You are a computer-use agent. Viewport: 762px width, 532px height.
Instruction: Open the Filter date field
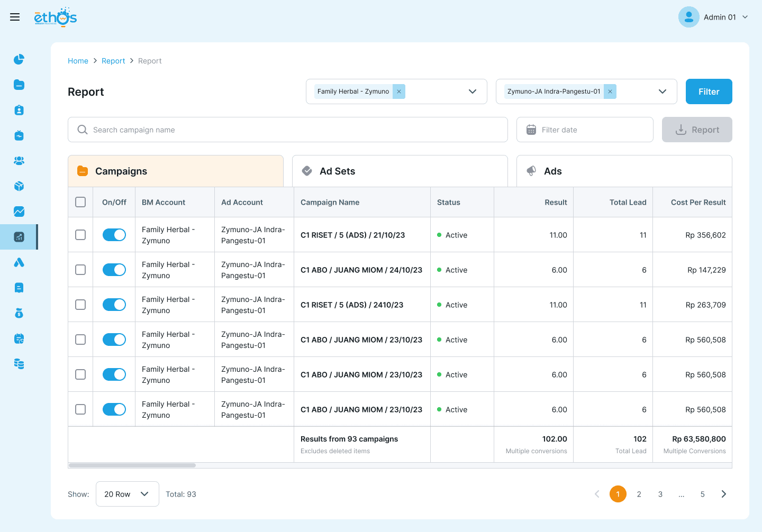(585, 130)
